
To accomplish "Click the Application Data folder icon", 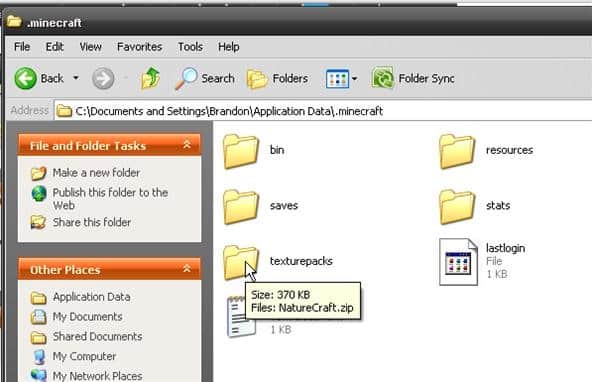I will point(39,297).
